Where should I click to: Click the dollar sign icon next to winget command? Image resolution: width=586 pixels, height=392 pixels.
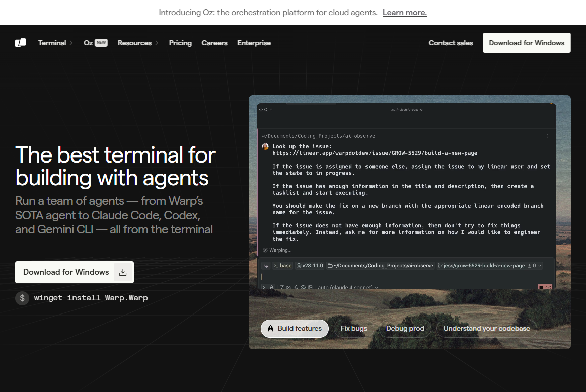(22, 298)
